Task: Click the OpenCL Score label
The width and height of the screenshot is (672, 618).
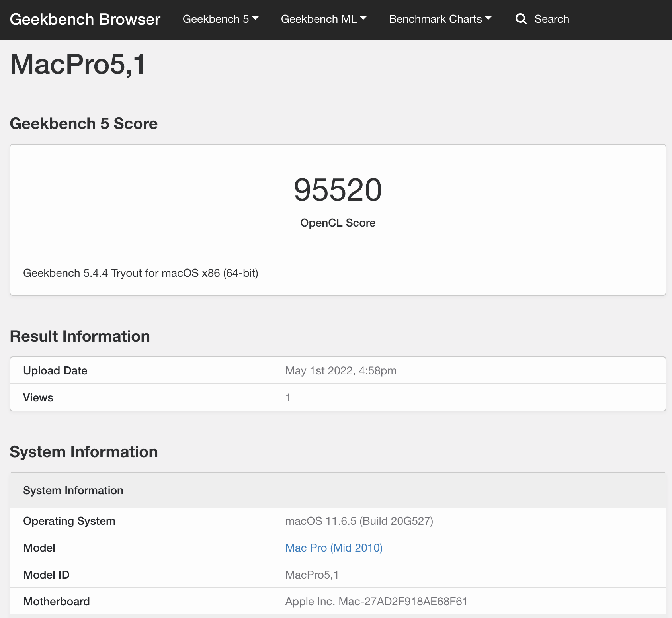Action: point(338,223)
